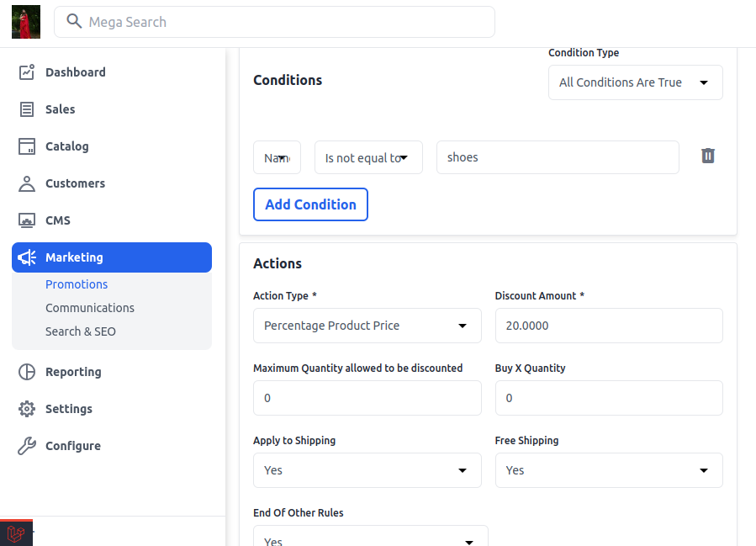Click the condition value field containing shoes
The image size is (756, 546).
558,157
